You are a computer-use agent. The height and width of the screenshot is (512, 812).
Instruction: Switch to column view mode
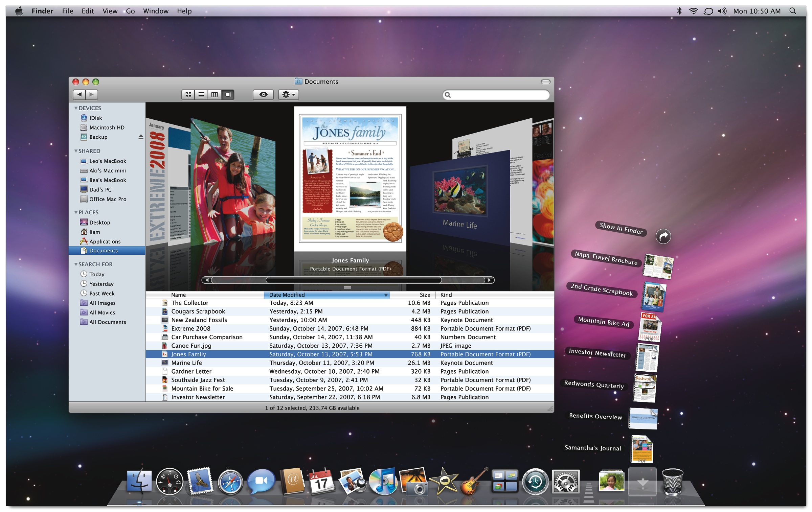214,95
